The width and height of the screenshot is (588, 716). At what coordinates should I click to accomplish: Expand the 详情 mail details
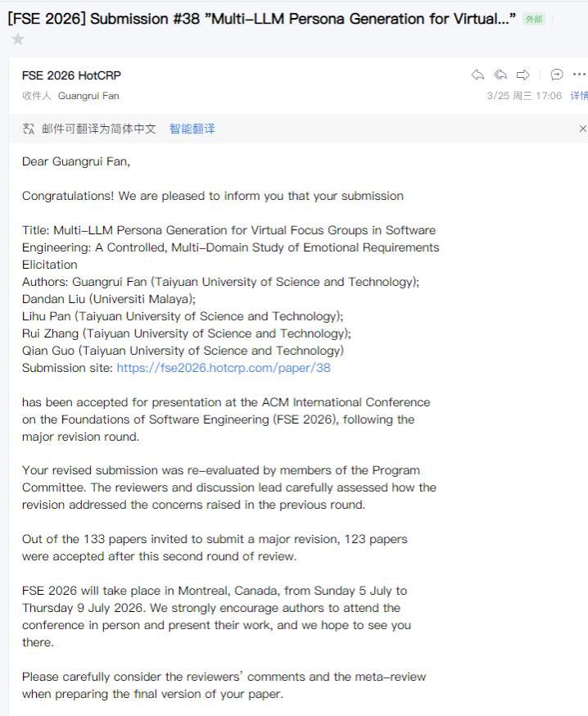[579, 96]
